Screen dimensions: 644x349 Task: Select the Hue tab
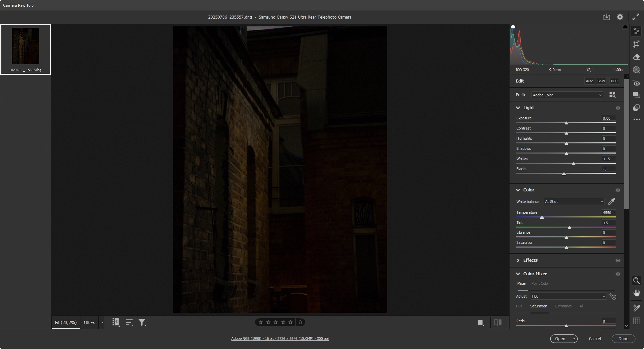pos(519,306)
